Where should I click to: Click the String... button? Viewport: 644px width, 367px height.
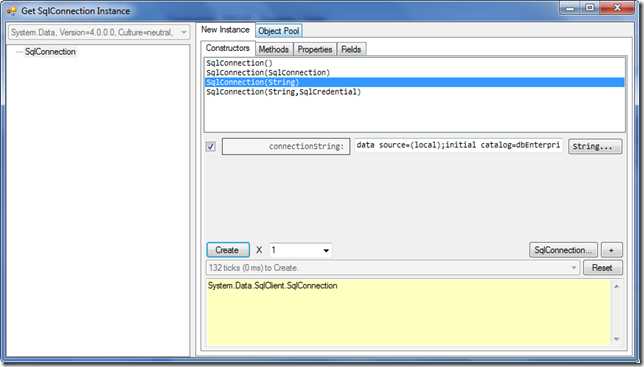pos(595,147)
